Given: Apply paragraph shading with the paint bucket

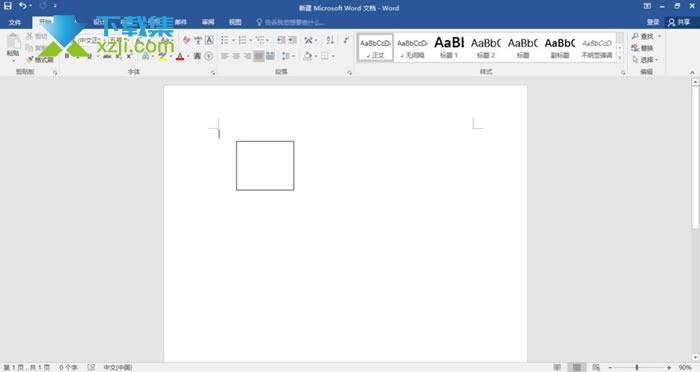Looking at the screenshot, I should pyautogui.click(x=307, y=56).
